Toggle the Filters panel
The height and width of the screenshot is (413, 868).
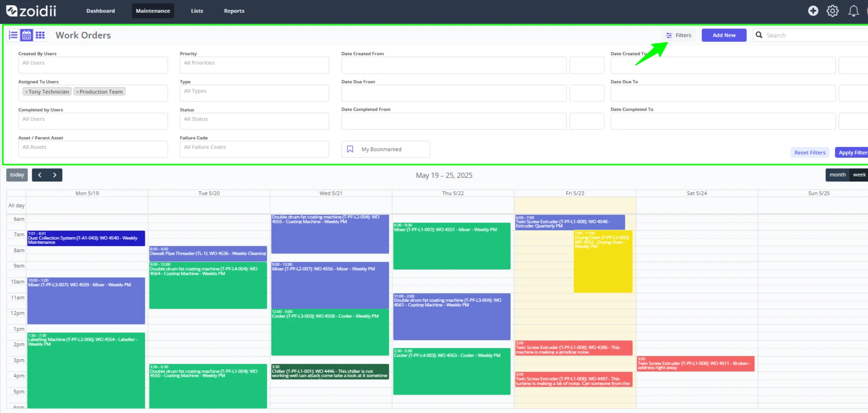pyautogui.click(x=679, y=35)
